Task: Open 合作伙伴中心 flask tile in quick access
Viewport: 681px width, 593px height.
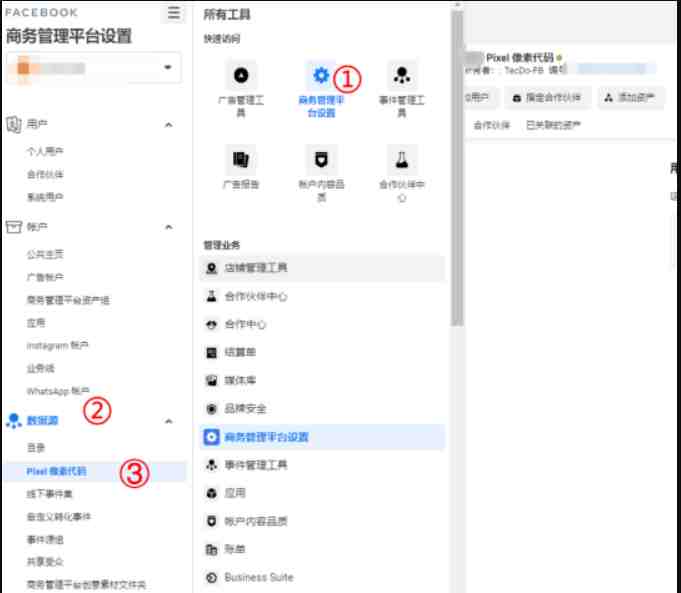Action: pyautogui.click(x=402, y=174)
